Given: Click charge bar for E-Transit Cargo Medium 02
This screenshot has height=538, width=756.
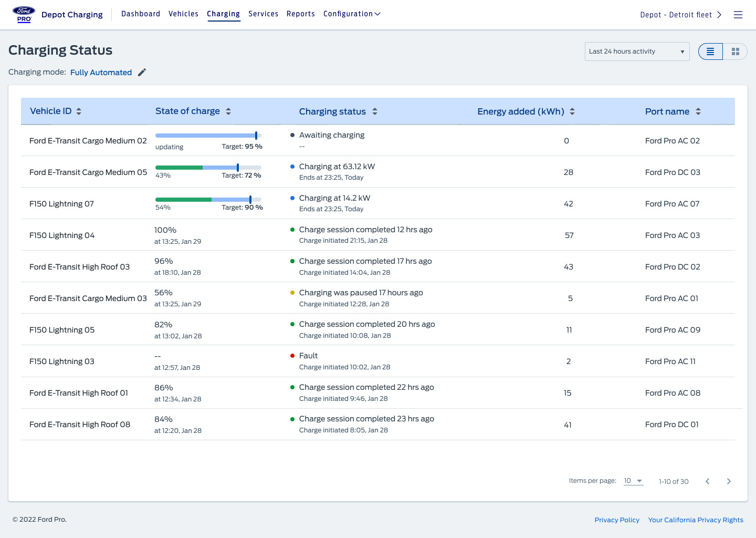Looking at the screenshot, I should pos(208,136).
